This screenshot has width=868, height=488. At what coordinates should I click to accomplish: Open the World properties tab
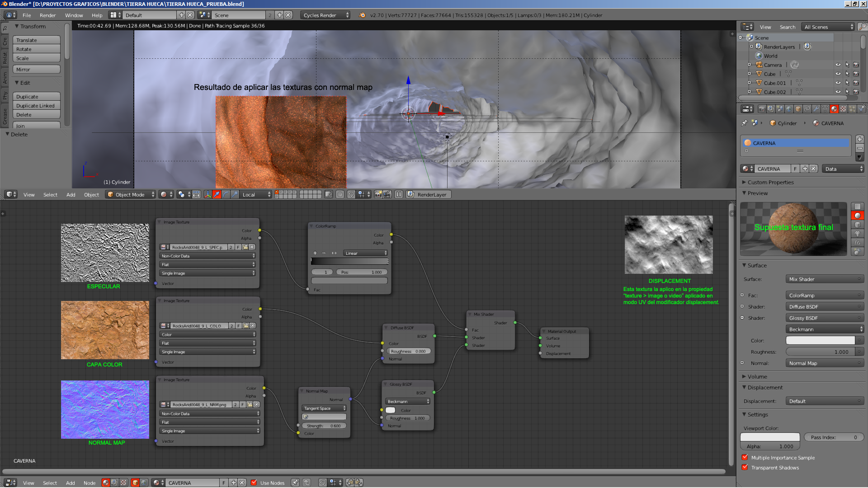tap(789, 109)
